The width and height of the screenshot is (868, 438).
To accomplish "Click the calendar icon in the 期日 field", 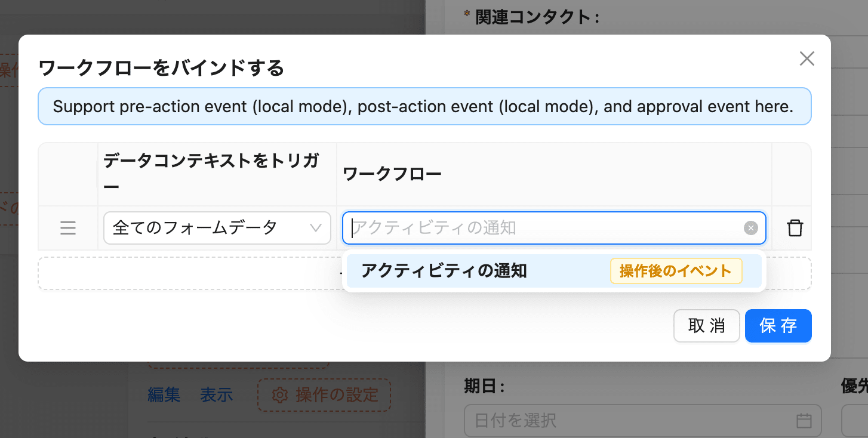I will tap(804, 421).
